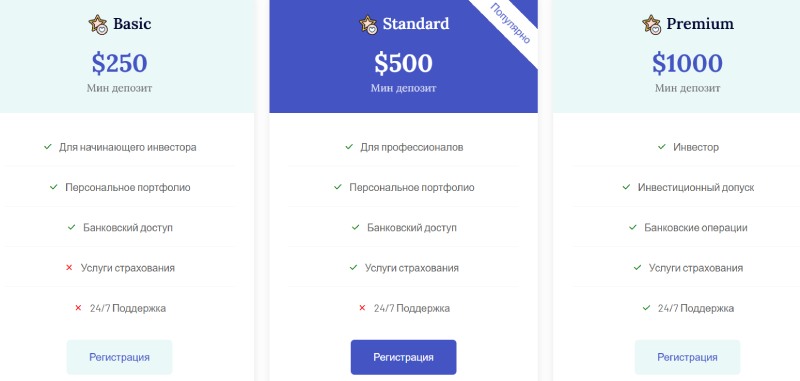800x381 pixels.
Task: Click red cross next to Basic Услуги страхования
Action: coord(69,268)
